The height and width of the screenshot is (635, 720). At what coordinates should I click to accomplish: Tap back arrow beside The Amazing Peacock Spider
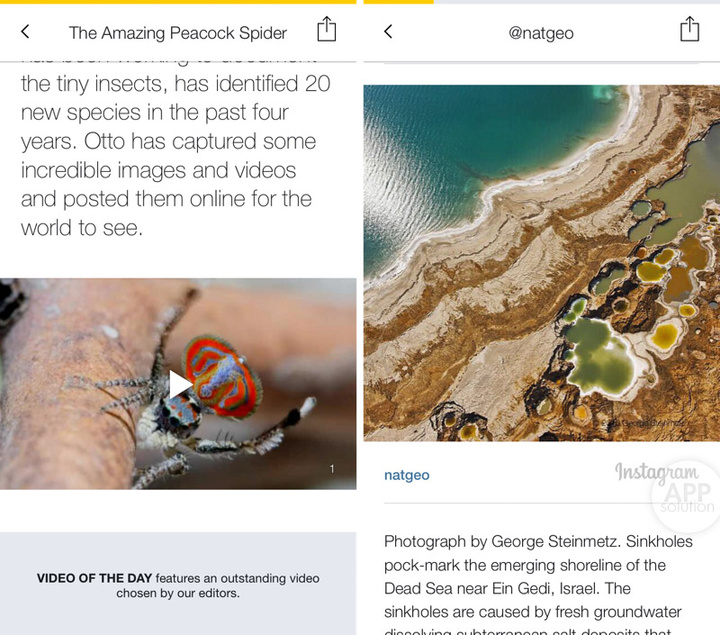25,31
